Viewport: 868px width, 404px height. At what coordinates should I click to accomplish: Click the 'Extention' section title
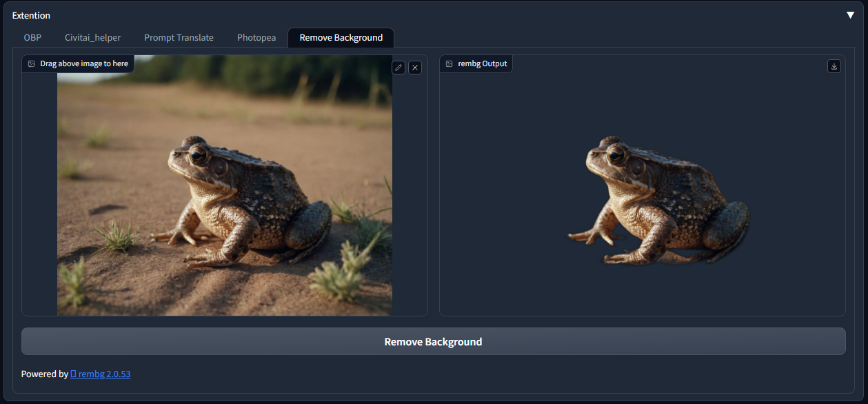[31, 15]
